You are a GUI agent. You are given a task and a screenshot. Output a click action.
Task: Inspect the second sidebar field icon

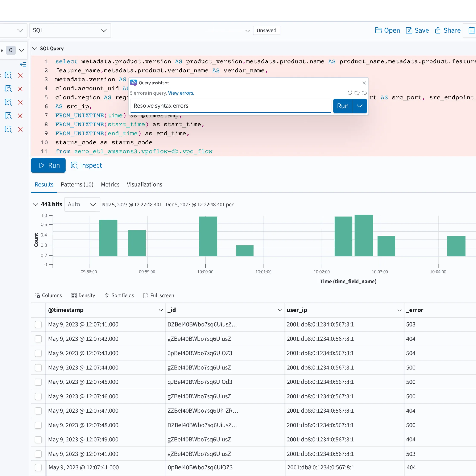(8, 89)
